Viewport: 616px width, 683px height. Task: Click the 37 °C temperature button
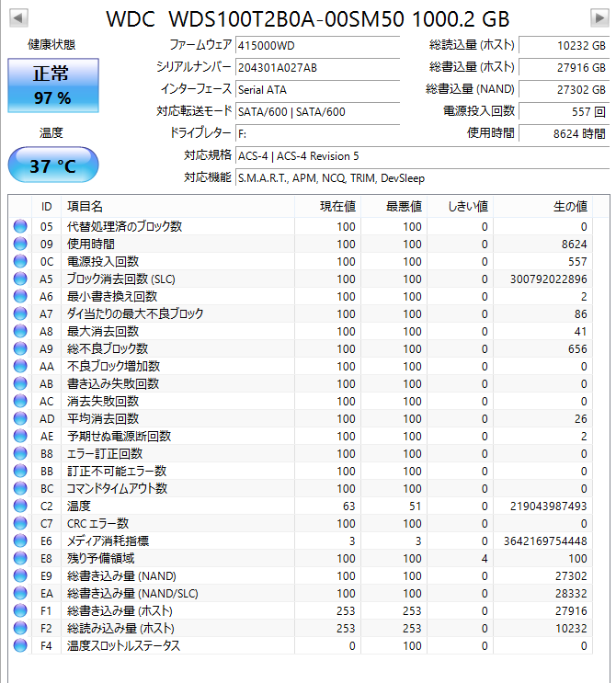pos(53,165)
